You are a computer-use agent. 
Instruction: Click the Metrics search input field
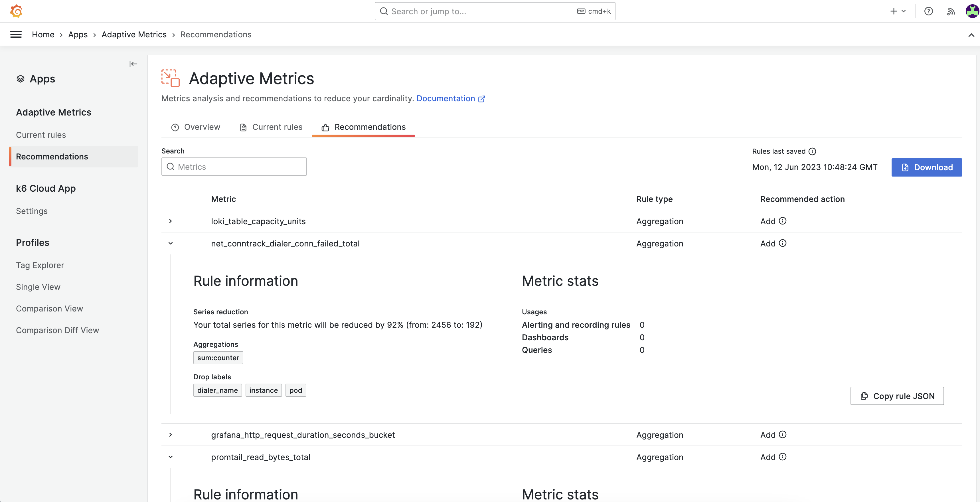coord(234,167)
